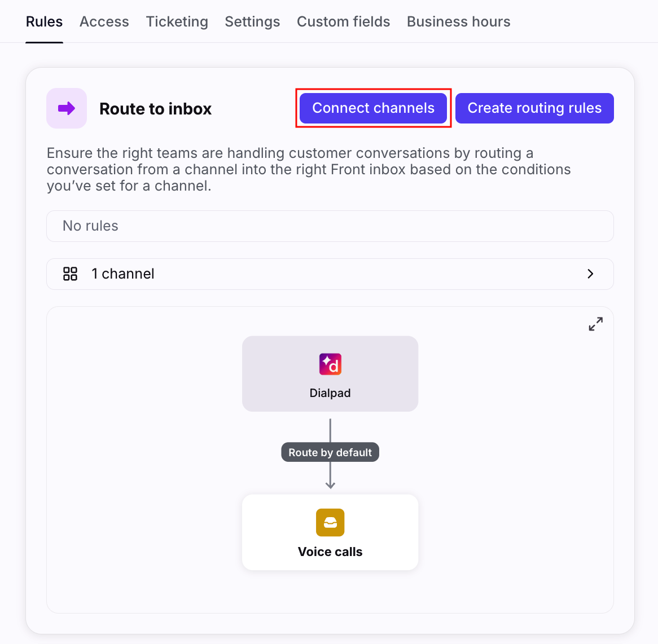Viewport: 658px width, 644px height.
Task: Expand the routing diagram to fullscreen
Action: (595, 324)
